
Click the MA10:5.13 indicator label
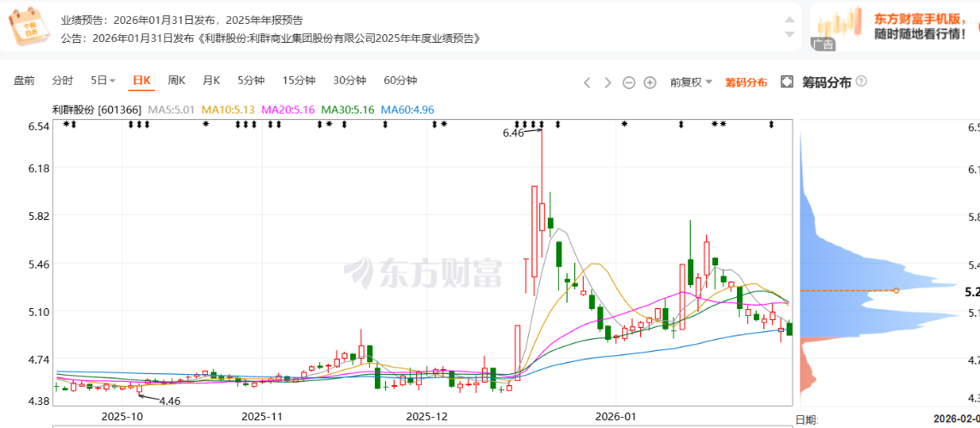(x=229, y=110)
